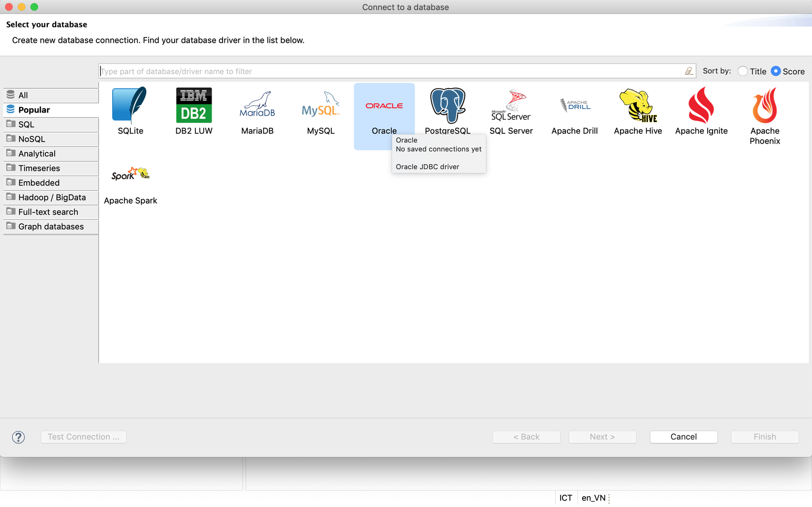The height and width of the screenshot is (507, 812).
Task: Pick the Apache Spark driver
Action: pos(130,185)
